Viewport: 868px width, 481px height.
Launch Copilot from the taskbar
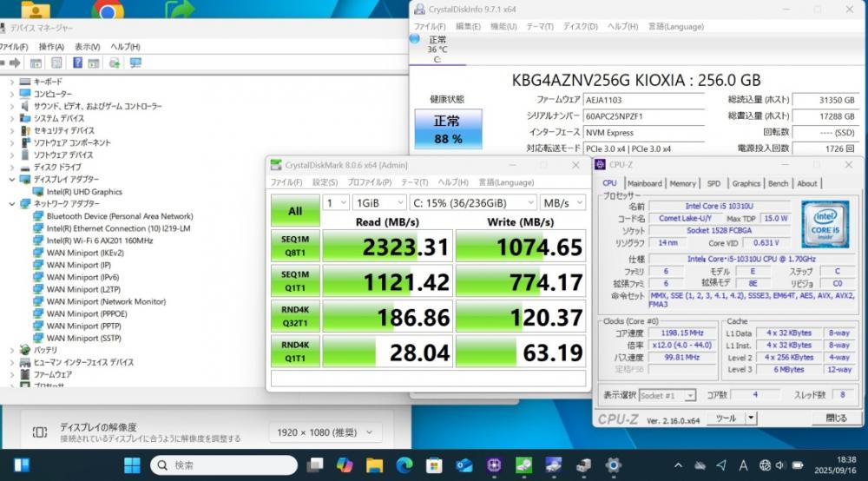click(345, 465)
